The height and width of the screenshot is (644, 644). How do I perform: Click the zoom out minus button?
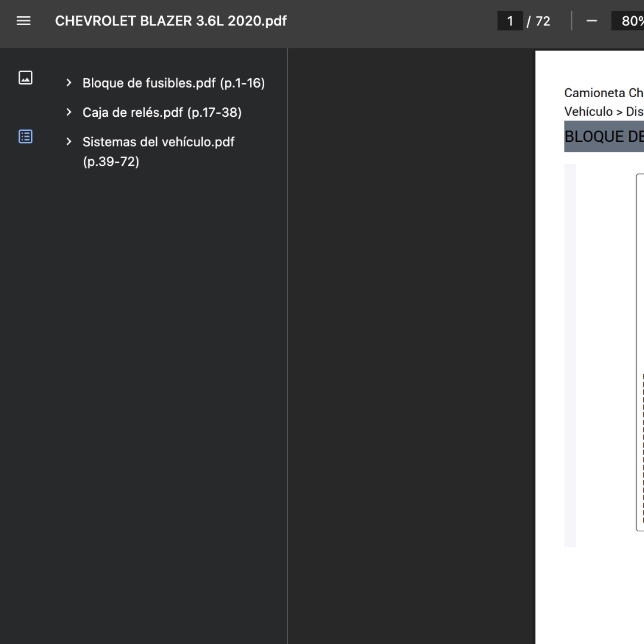[x=592, y=21]
